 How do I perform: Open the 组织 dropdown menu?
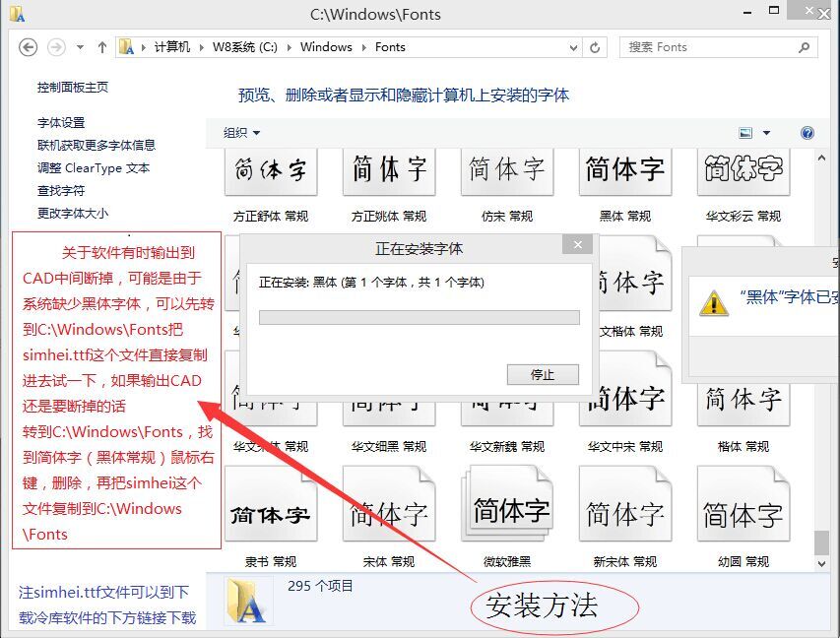click(241, 133)
